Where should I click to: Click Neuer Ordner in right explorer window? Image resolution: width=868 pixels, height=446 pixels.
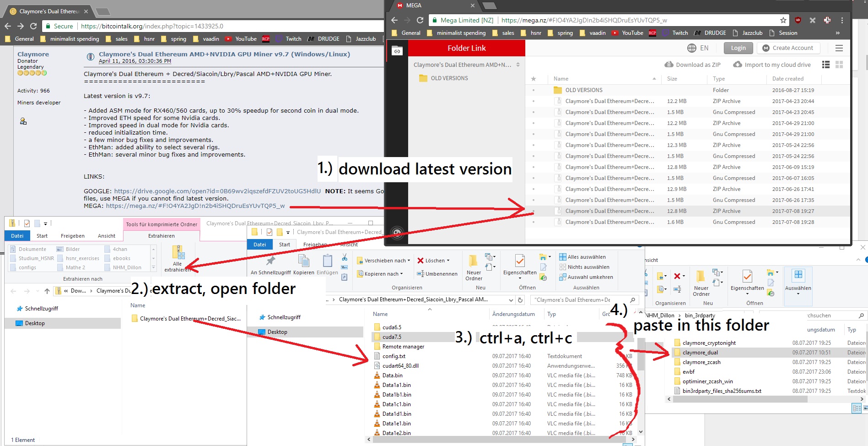point(701,283)
